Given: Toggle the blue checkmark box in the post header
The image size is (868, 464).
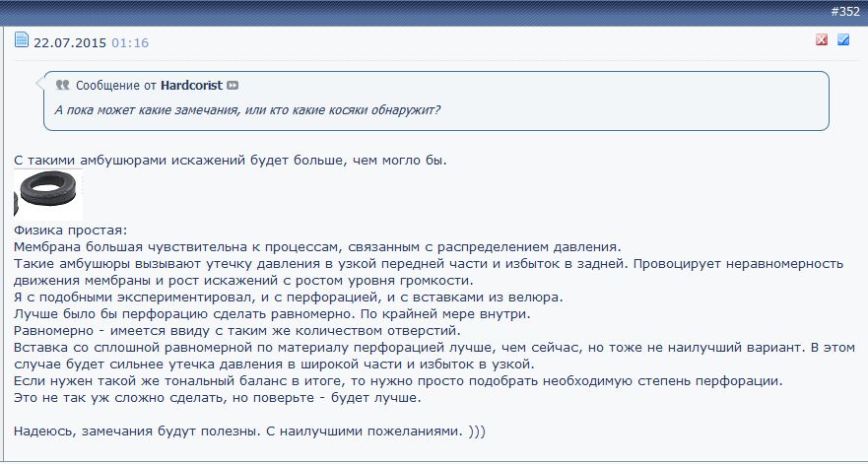Looking at the screenshot, I should [843, 40].
